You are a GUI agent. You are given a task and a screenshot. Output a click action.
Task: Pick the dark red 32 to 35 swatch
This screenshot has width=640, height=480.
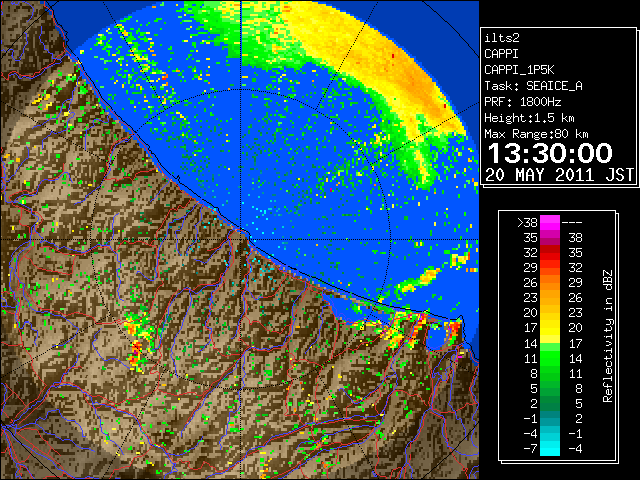tap(550, 253)
